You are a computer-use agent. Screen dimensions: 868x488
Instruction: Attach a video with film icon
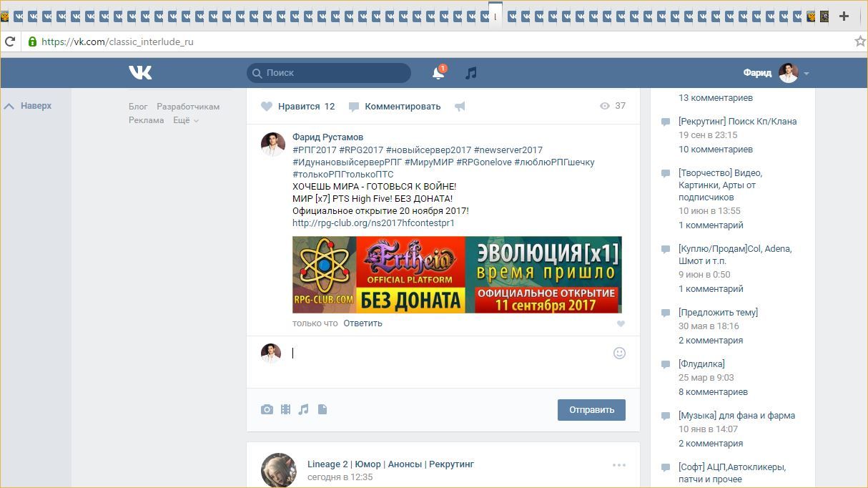[x=285, y=409]
